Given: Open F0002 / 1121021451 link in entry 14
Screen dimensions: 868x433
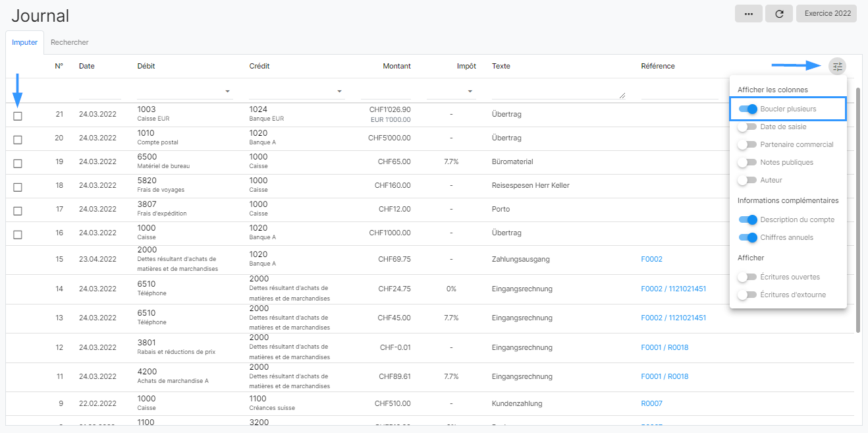Looking at the screenshot, I should [673, 289].
